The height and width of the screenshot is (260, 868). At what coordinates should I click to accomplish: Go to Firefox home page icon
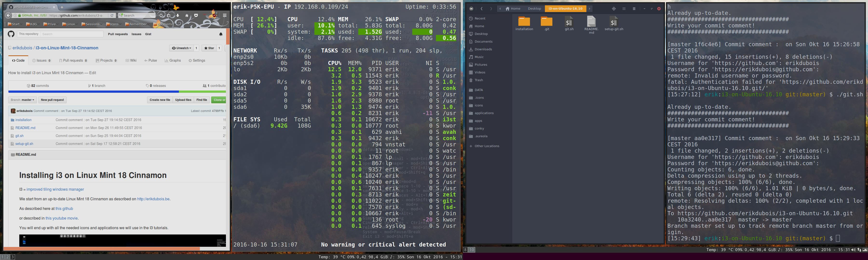[x=187, y=15]
